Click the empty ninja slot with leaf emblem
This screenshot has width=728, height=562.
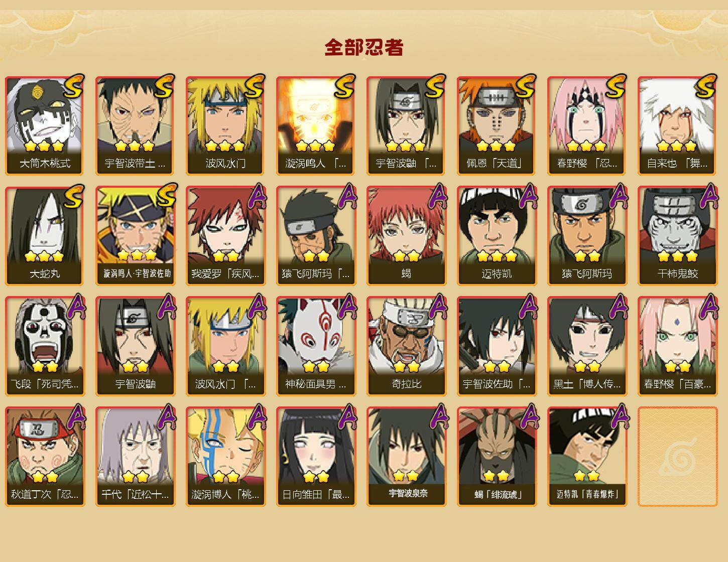pyautogui.click(x=677, y=457)
